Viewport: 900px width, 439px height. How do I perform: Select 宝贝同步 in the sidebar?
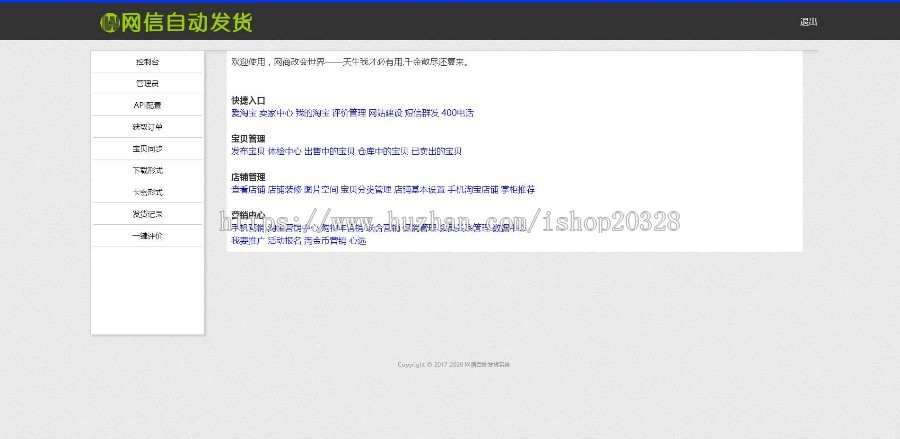coord(148,149)
